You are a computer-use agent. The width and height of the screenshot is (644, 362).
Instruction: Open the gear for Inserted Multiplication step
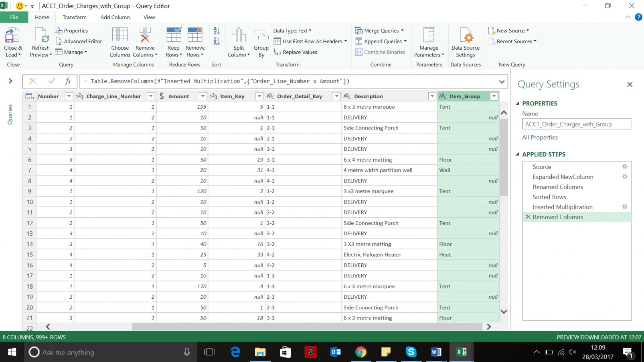pos(624,207)
